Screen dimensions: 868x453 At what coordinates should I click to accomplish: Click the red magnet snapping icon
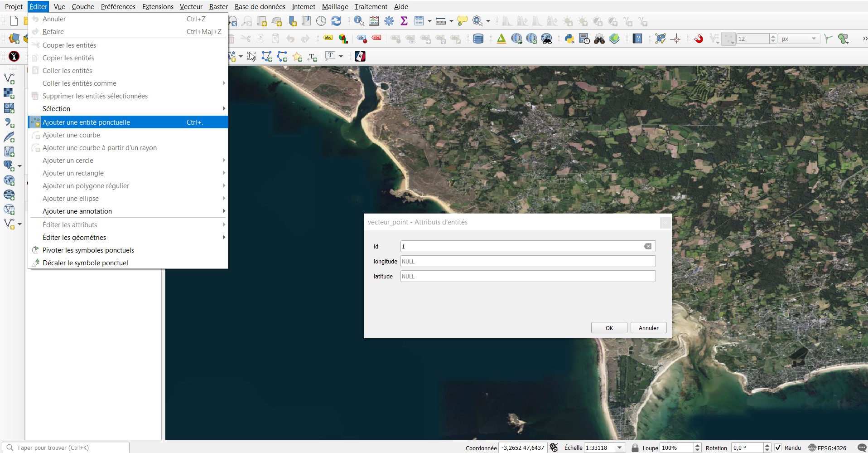699,39
